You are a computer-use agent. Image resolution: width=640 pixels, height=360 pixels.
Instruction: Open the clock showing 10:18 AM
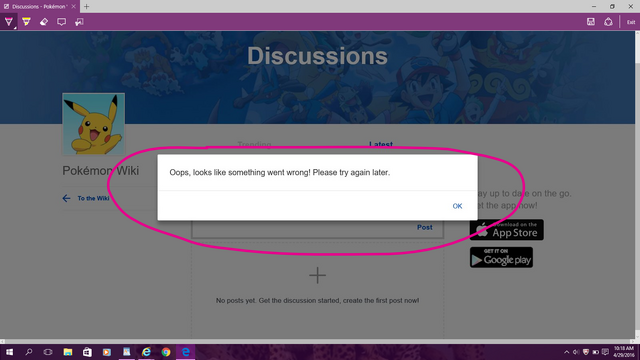click(x=624, y=352)
